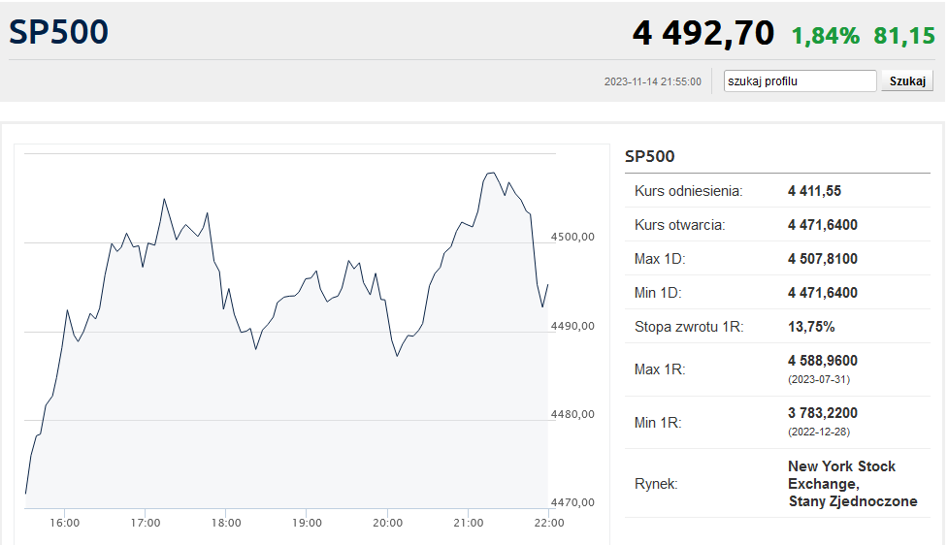Image resolution: width=948 pixels, height=545 pixels.
Task: Click the 16:00 label on the time axis
Action: [x=64, y=522]
